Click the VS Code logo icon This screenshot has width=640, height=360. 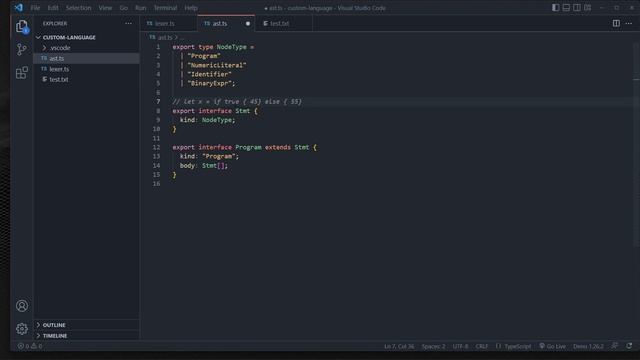point(19,7)
